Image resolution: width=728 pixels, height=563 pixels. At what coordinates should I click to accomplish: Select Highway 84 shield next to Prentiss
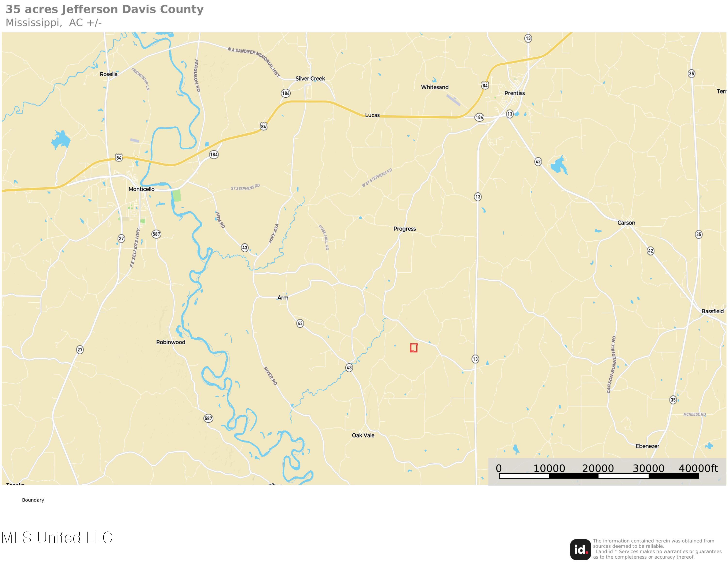click(x=485, y=85)
